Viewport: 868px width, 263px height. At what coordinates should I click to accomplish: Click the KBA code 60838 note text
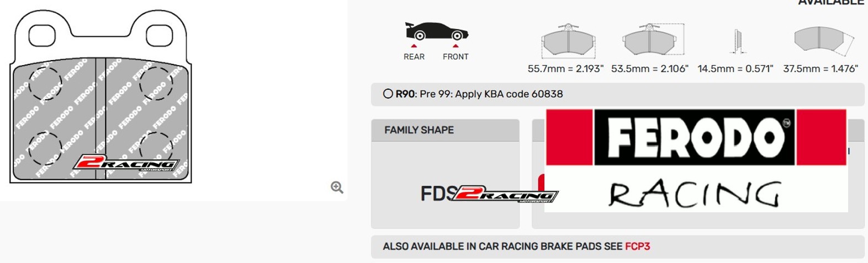tap(491, 94)
